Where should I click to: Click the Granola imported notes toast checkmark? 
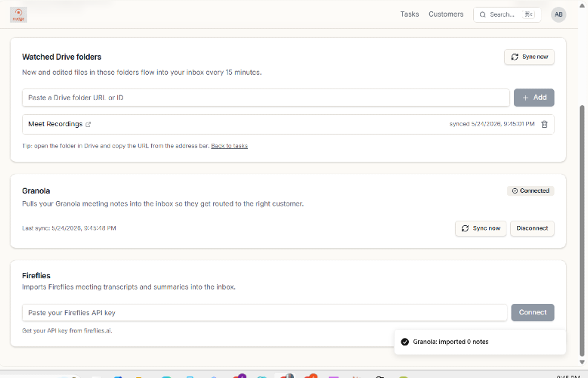404,342
